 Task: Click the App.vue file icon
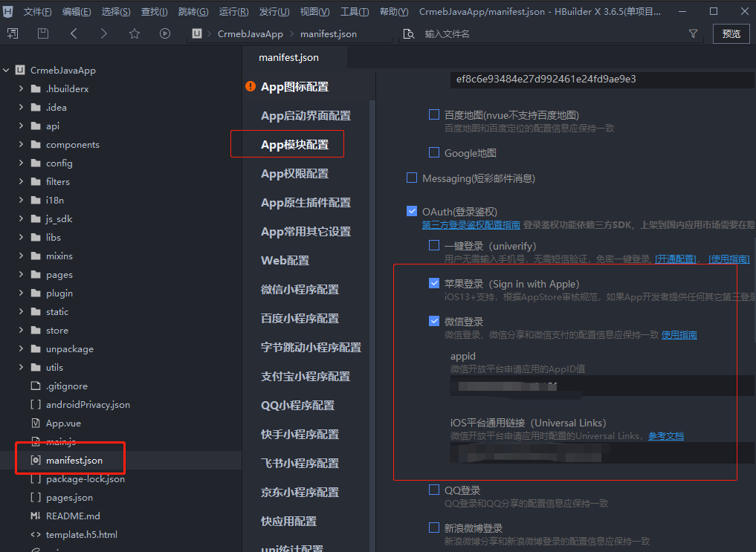36,423
